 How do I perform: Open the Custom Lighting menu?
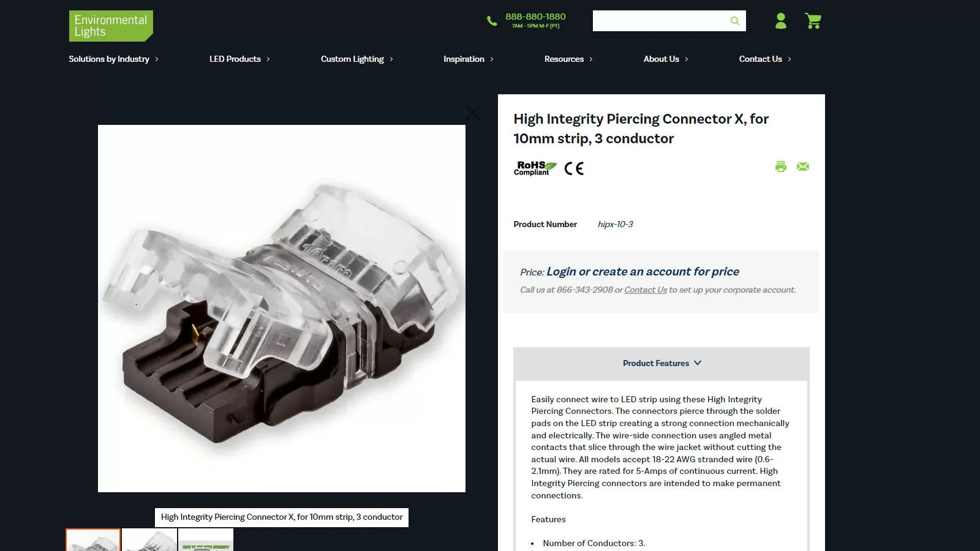[x=357, y=59]
